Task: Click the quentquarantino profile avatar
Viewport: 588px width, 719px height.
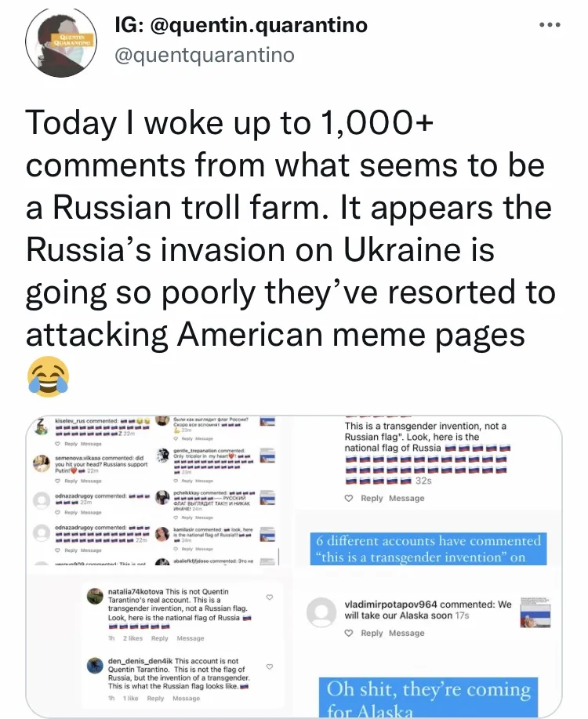Action: click(61, 44)
